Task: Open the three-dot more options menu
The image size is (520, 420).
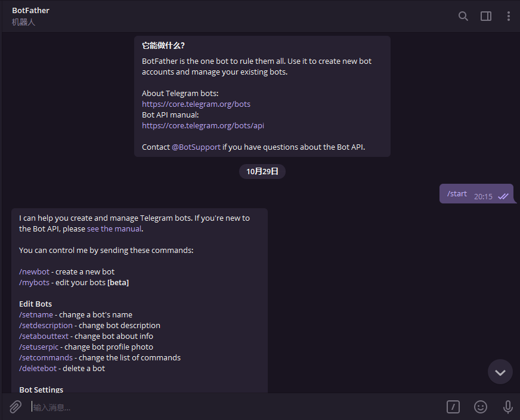Action: pyautogui.click(x=509, y=16)
